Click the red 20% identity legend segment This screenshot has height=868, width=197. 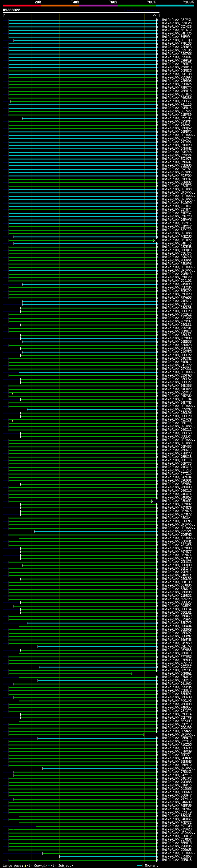22,6
